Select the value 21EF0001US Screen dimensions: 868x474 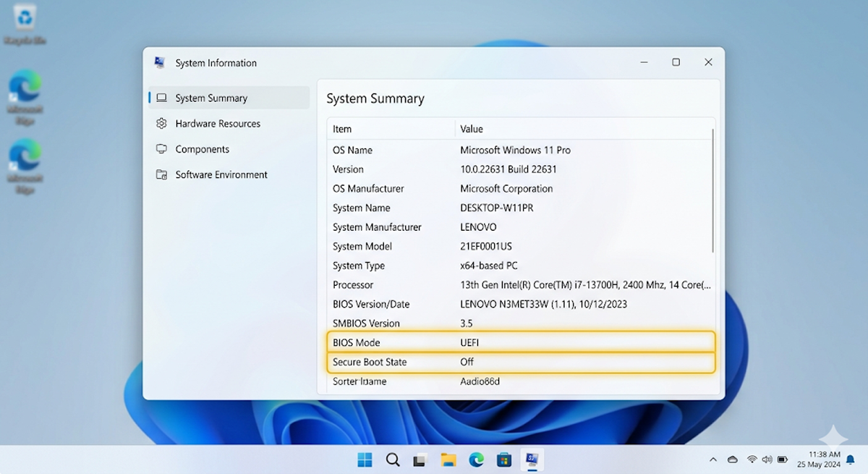[486, 247]
